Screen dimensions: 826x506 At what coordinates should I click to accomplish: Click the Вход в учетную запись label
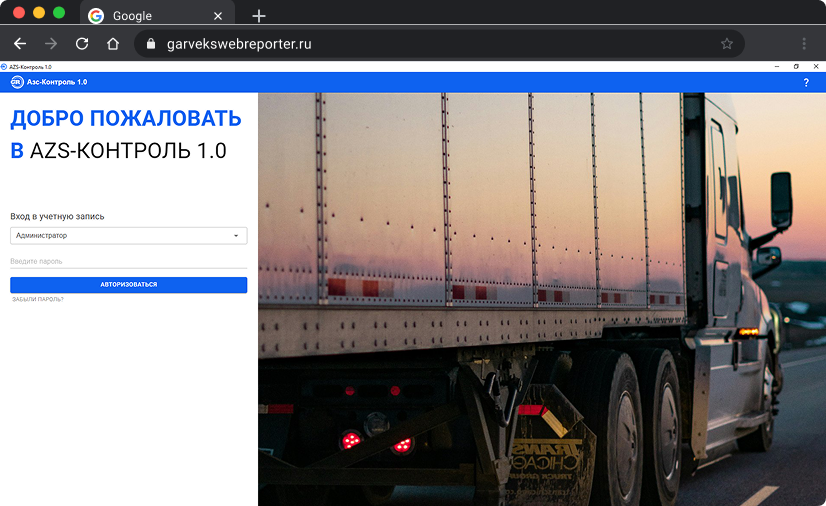57,216
